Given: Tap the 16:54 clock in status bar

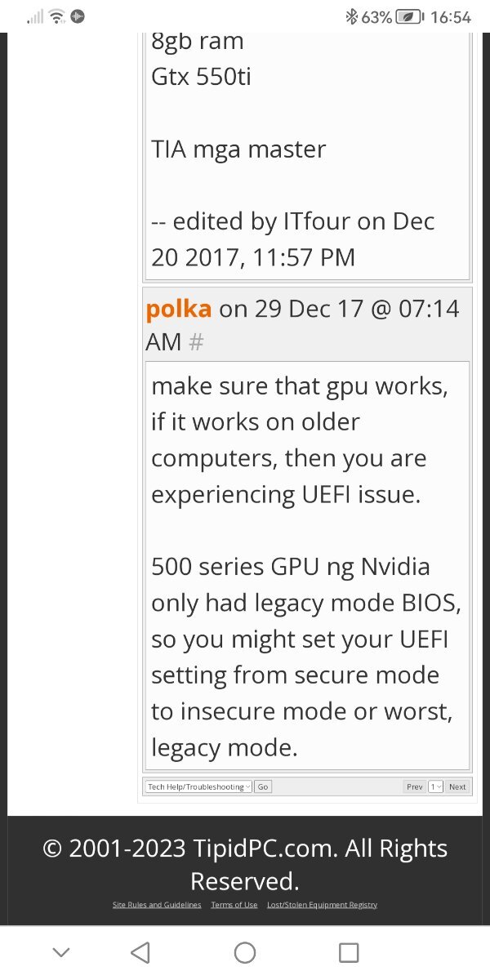Looking at the screenshot, I should click(x=450, y=16).
